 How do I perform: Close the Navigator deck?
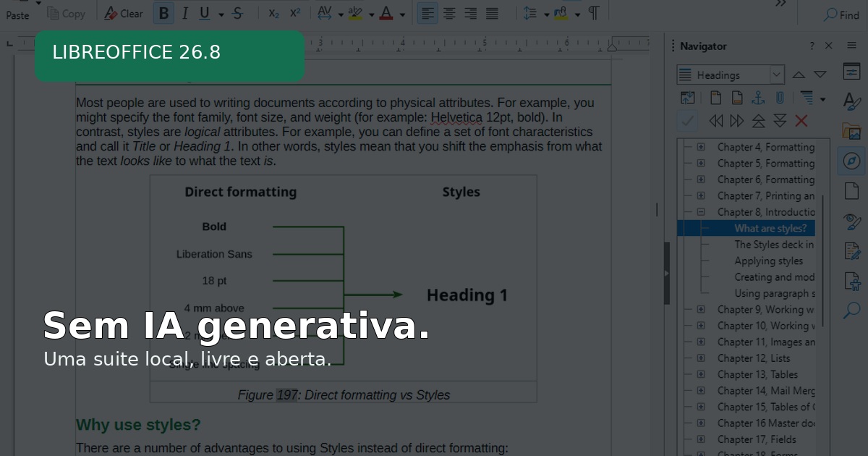pos(829,46)
